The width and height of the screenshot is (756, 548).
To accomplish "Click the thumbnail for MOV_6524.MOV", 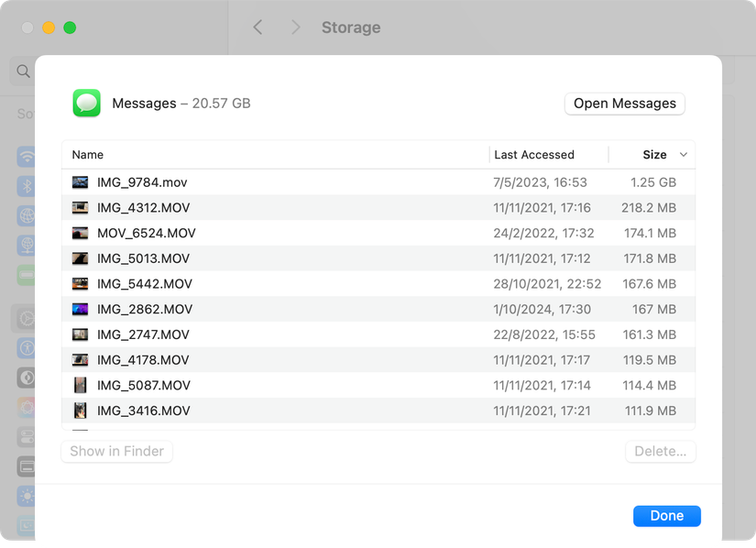I will click(80, 233).
